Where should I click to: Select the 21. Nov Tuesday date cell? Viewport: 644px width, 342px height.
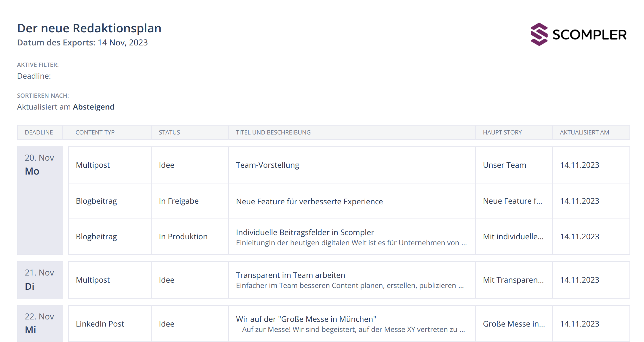coord(40,280)
